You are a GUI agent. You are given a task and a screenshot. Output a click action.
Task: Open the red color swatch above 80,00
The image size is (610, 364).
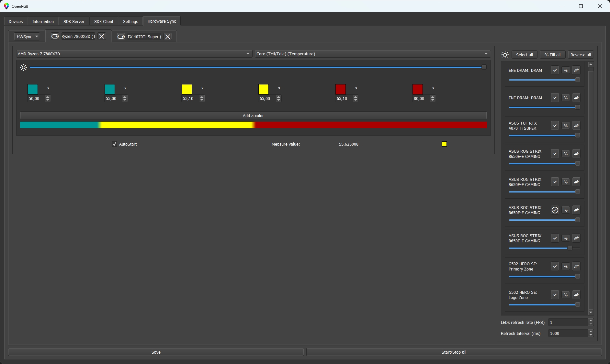[418, 89]
